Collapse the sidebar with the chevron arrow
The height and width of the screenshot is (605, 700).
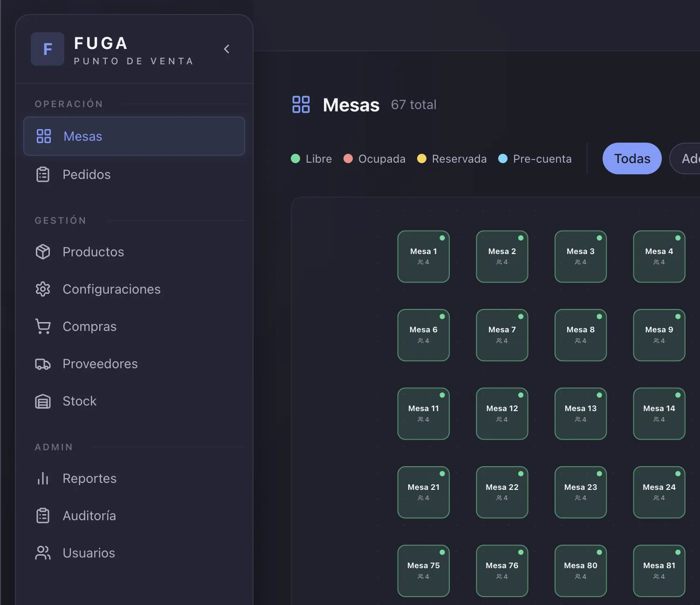(x=226, y=49)
